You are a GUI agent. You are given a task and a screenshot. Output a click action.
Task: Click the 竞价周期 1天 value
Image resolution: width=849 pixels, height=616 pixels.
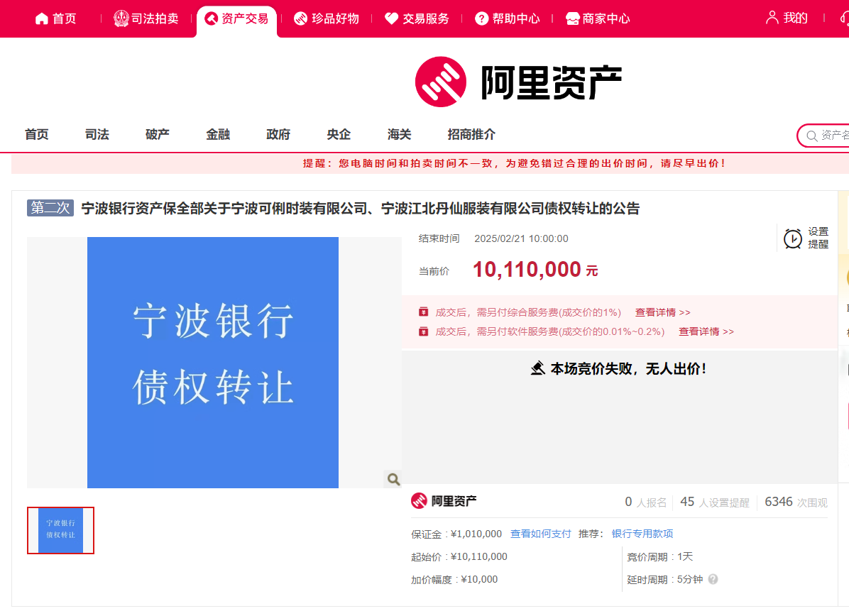point(685,556)
